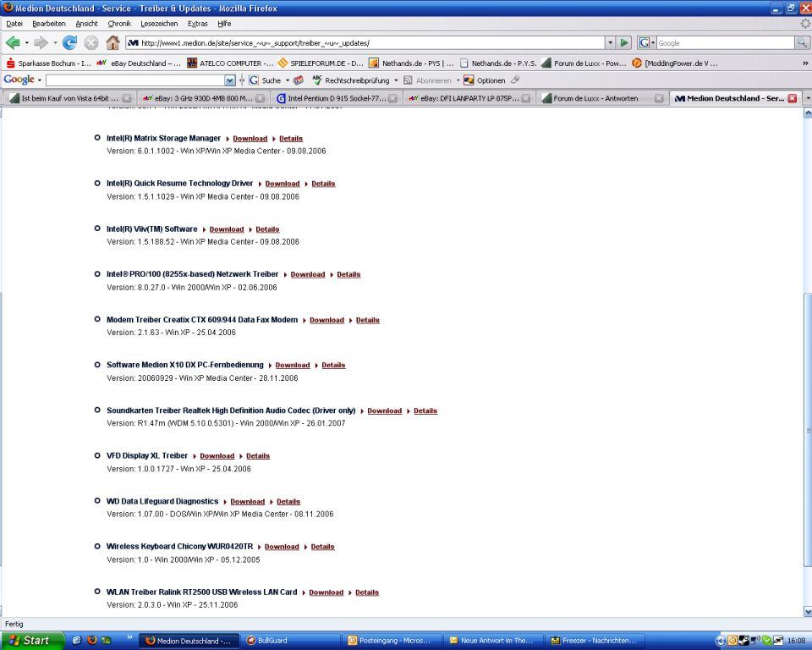The image size is (812, 650).
Task: Download WD Data Lifeguard Diagnostics
Action: [x=248, y=501]
